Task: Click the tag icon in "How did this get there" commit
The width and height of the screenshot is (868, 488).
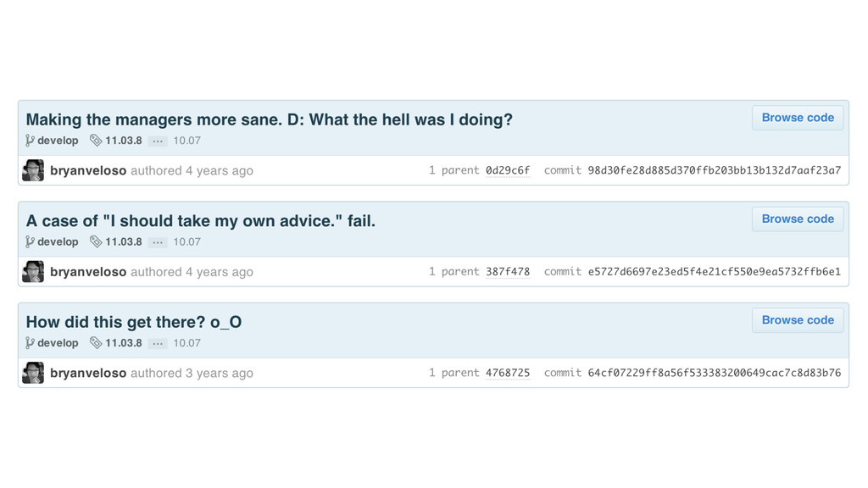Action: point(96,343)
